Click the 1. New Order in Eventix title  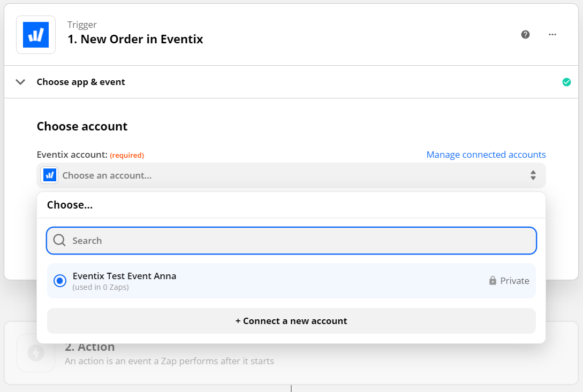tap(135, 40)
